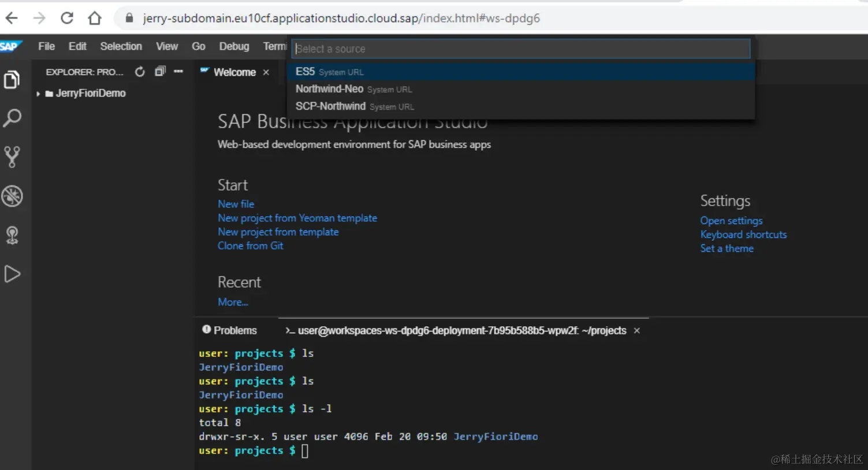Close the terminal tab
This screenshot has width=868, height=470.
[637, 331]
